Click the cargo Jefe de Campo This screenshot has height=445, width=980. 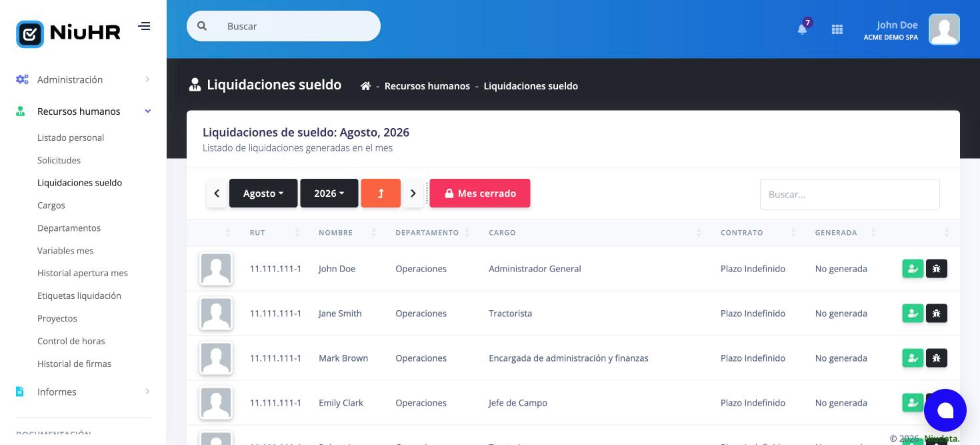pyautogui.click(x=518, y=403)
